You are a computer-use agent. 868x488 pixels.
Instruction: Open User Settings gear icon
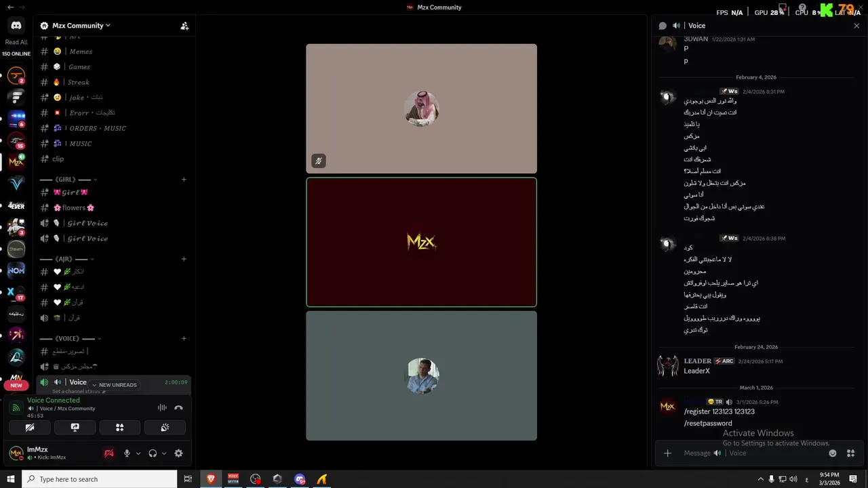[178, 453]
